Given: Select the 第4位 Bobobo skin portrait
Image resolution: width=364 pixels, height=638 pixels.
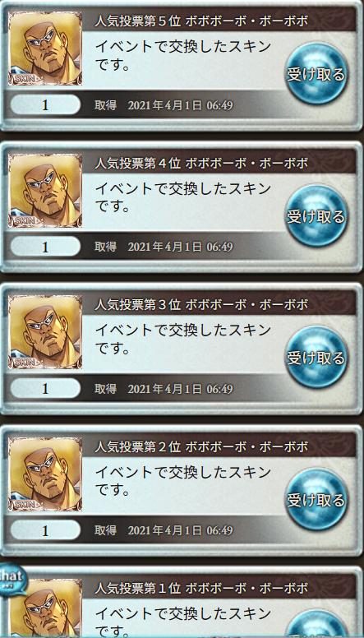Looking at the screenshot, I should coord(45,190).
